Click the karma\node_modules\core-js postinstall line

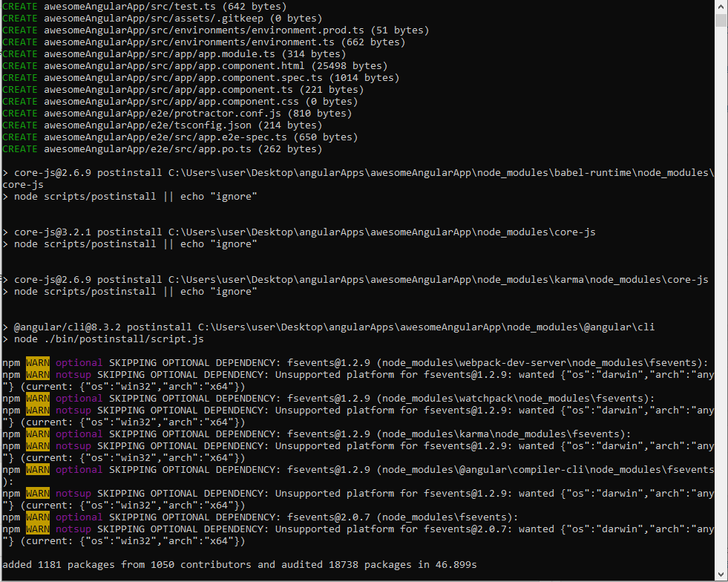click(x=355, y=280)
